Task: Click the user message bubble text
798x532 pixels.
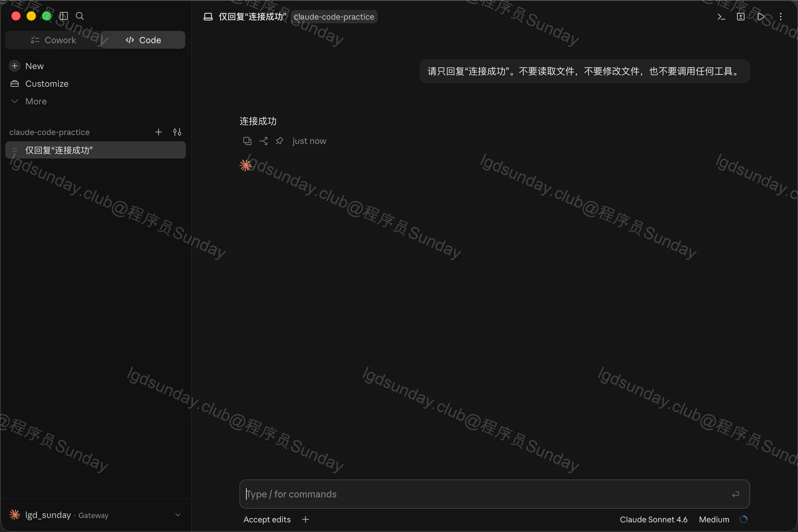Action: (x=584, y=71)
